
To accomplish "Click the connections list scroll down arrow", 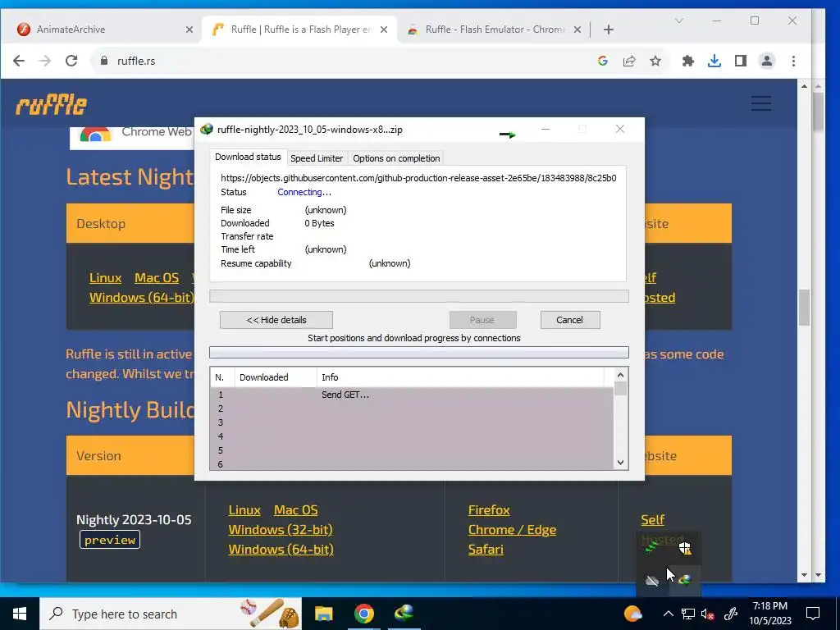I will point(620,463).
